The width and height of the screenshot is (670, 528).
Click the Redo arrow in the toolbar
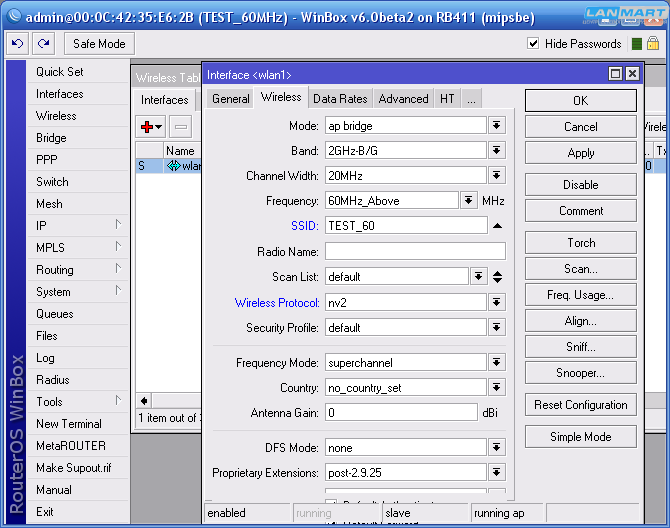pyautogui.click(x=43, y=44)
